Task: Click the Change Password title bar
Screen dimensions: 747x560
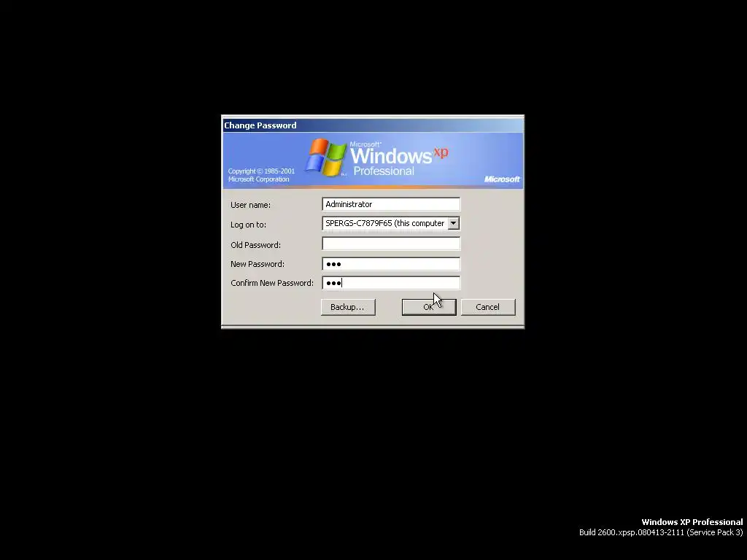Action: (x=373, y=125)
